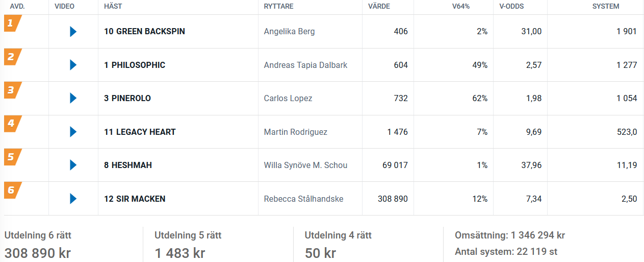Screen dimensions: 644x262
Task: Select rider Rebecca Stålhandske
Action: pyautogui.click(x=303, y=199)
